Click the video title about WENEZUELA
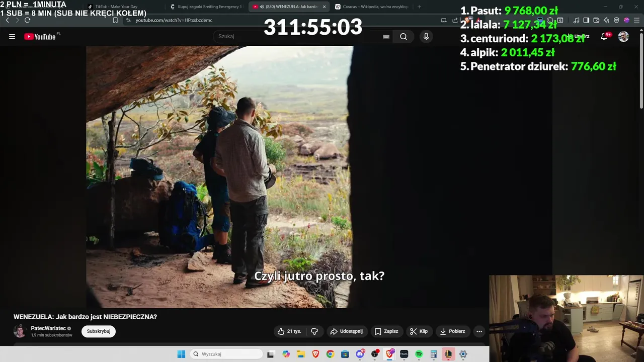 (85, 317)
